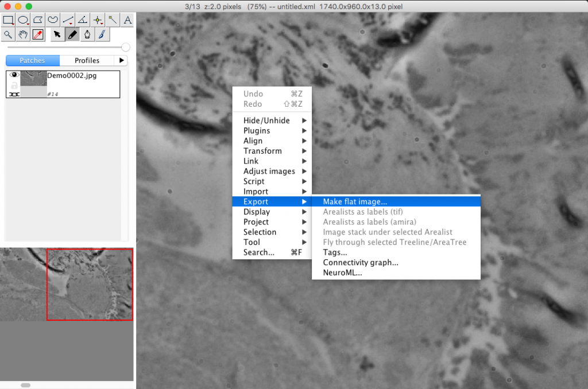Select the Freehand selection tool
Image resolution: width=588 pixels, height=389 pixels.
pyautogui.click(x=53, y=20)
